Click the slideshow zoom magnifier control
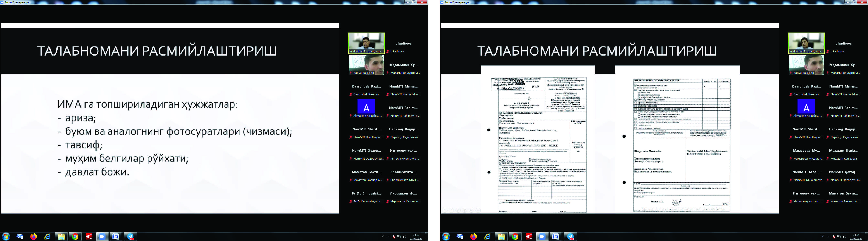Screen dimensions: 868x241 click(x=471, y=210)
